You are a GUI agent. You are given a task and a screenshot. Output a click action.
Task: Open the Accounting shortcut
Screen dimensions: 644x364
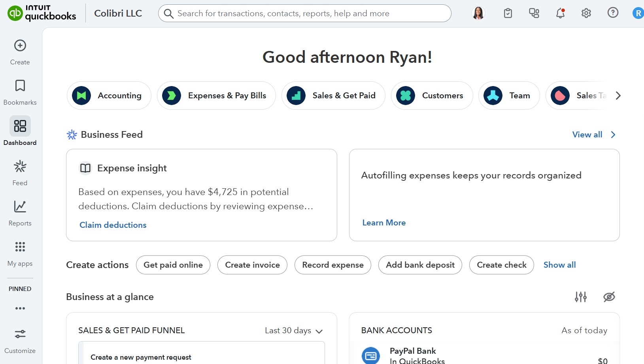click(109, 96)
